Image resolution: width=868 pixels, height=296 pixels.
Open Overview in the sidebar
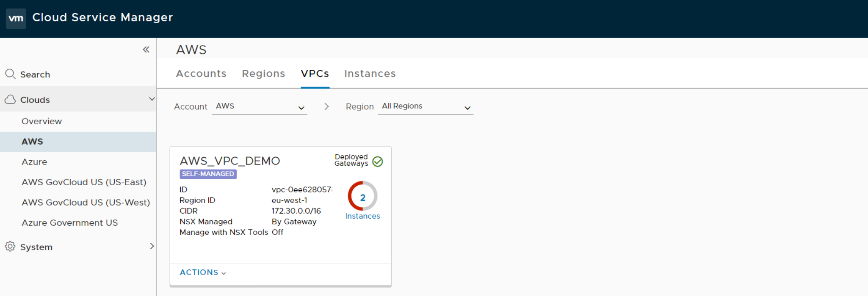(42, 121)
